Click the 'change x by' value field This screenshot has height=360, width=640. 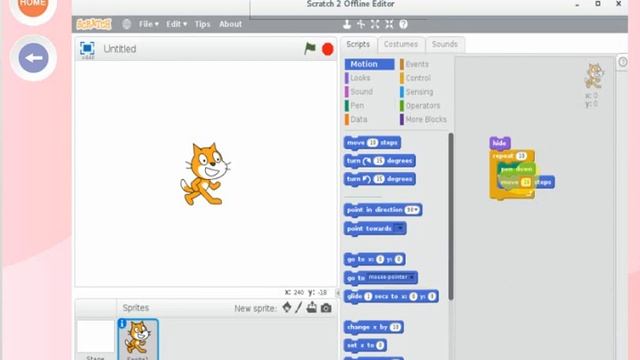pos(395,327)
